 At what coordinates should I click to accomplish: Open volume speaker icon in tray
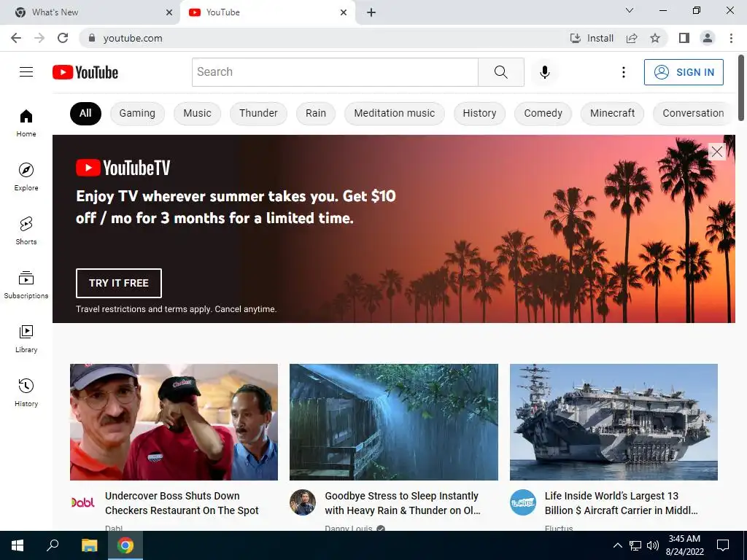(x=653, y=545)
